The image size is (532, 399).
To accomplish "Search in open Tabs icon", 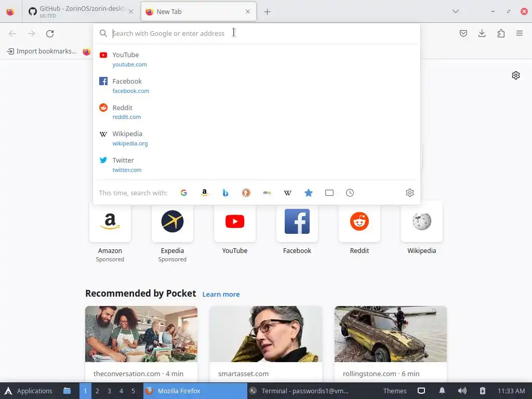I will [x=329, y=193].
